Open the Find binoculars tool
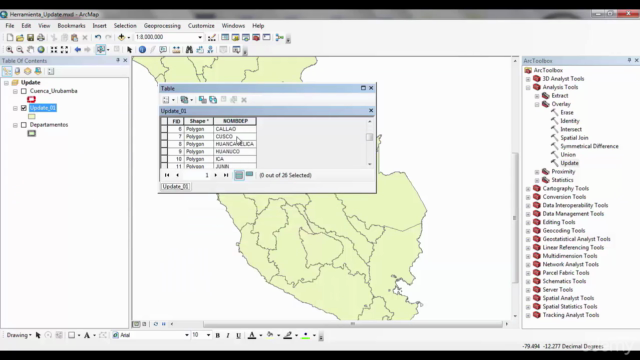 189,50
